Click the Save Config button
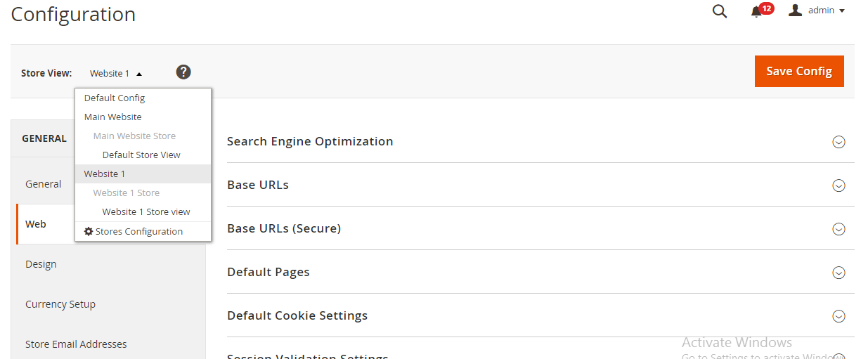The height and width of the screenshot is (359, 868). coord(799,72)
